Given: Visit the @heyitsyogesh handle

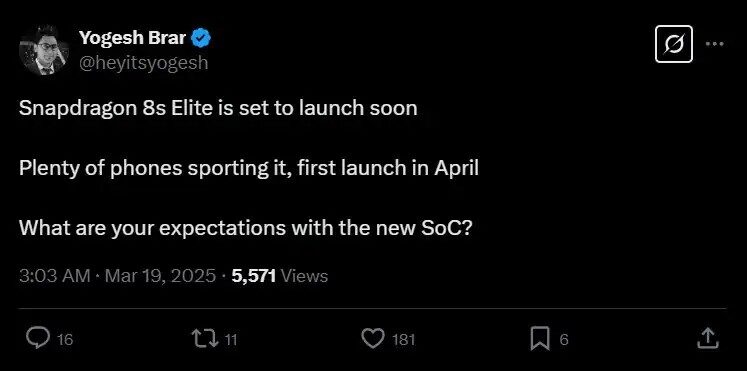Looking at the screenshot, I should pyautogui.click(x=143, y=62).
